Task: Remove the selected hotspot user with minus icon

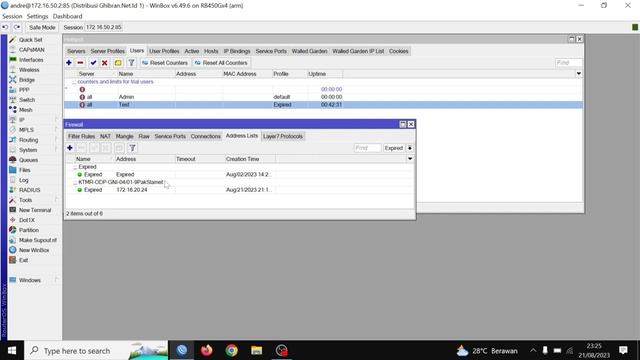Action: 80,63
